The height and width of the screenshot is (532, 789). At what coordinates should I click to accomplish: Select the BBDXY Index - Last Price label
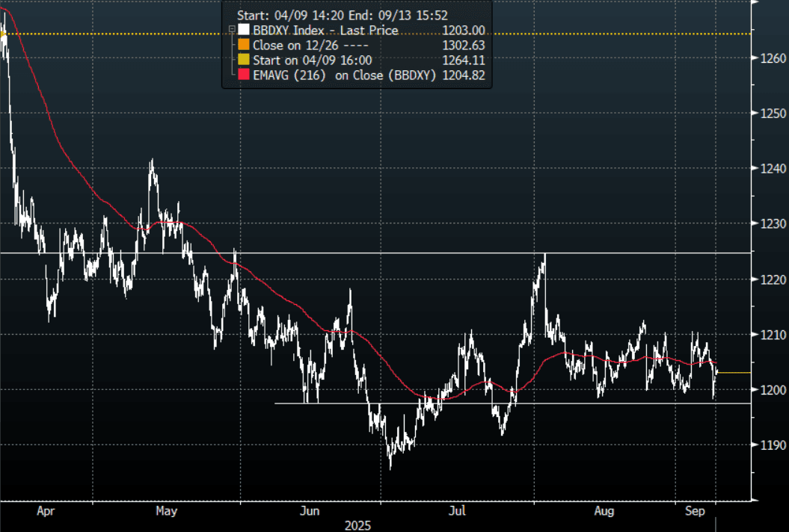[325, 30]
